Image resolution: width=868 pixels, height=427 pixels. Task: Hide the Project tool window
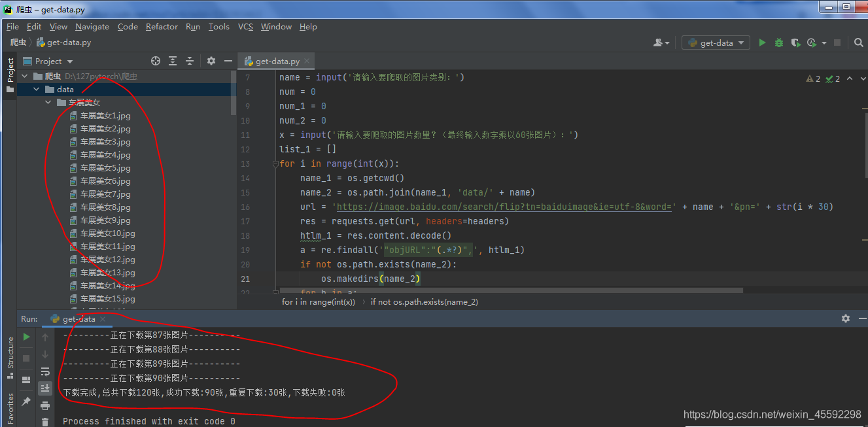click(228, 61)
